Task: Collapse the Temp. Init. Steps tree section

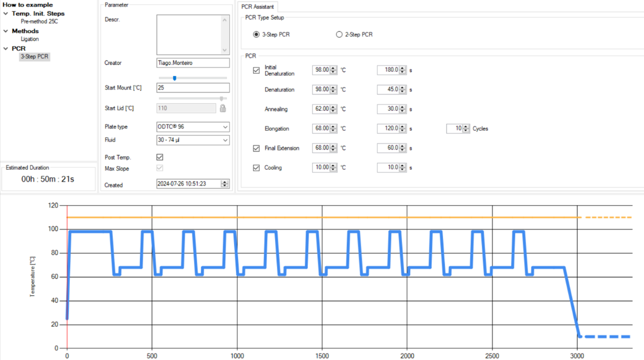Action: coord(5,13)
